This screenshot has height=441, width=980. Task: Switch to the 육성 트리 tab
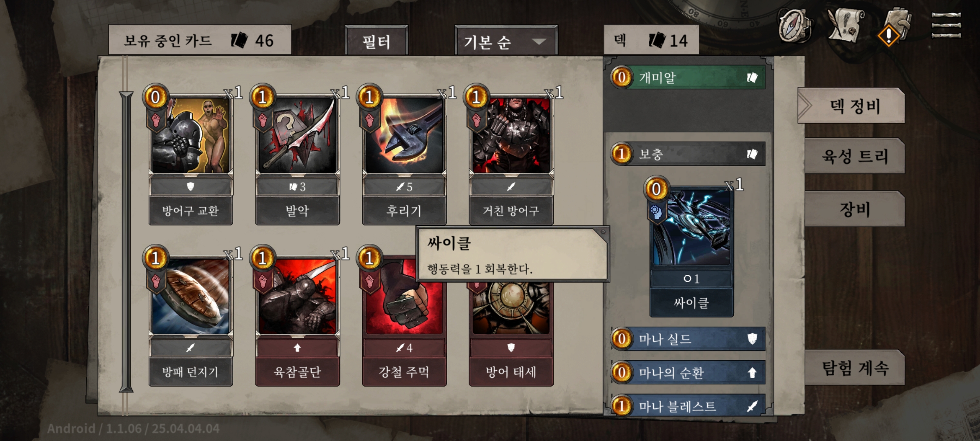coord(855,156)
